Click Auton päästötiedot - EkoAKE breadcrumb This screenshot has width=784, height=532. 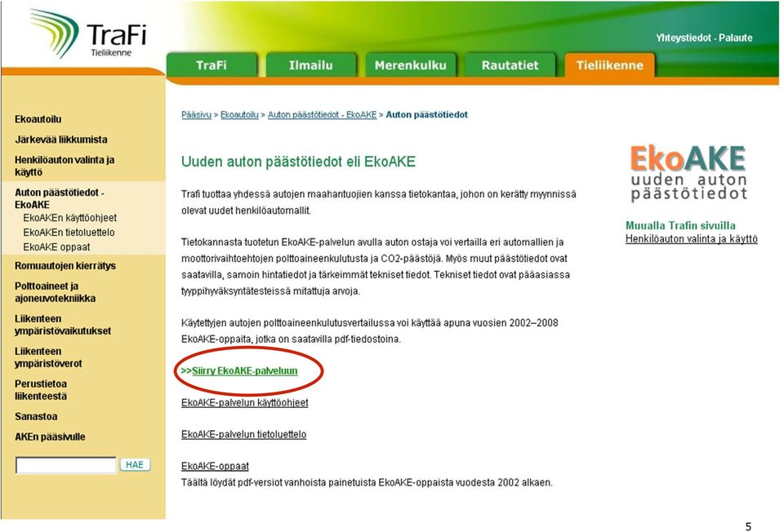click(322, 115)
